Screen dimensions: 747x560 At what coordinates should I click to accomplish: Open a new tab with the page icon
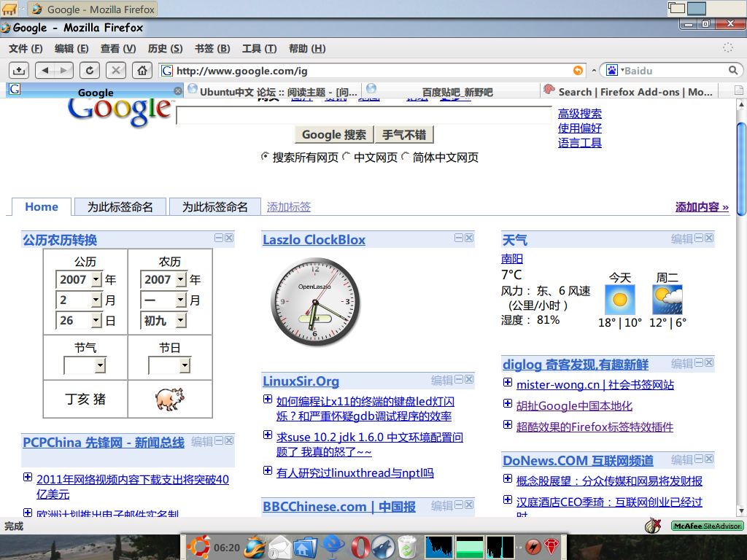point(739,90)
